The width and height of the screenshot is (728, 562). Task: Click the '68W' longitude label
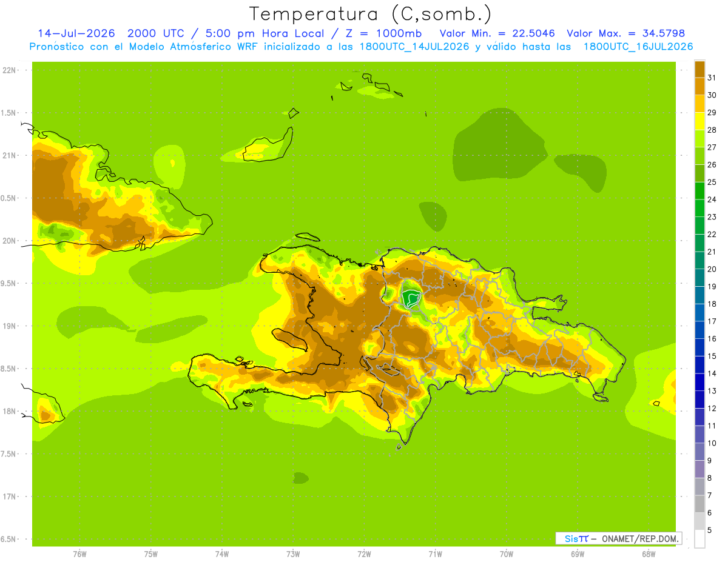pyautogui.click(x=648, y=554)
